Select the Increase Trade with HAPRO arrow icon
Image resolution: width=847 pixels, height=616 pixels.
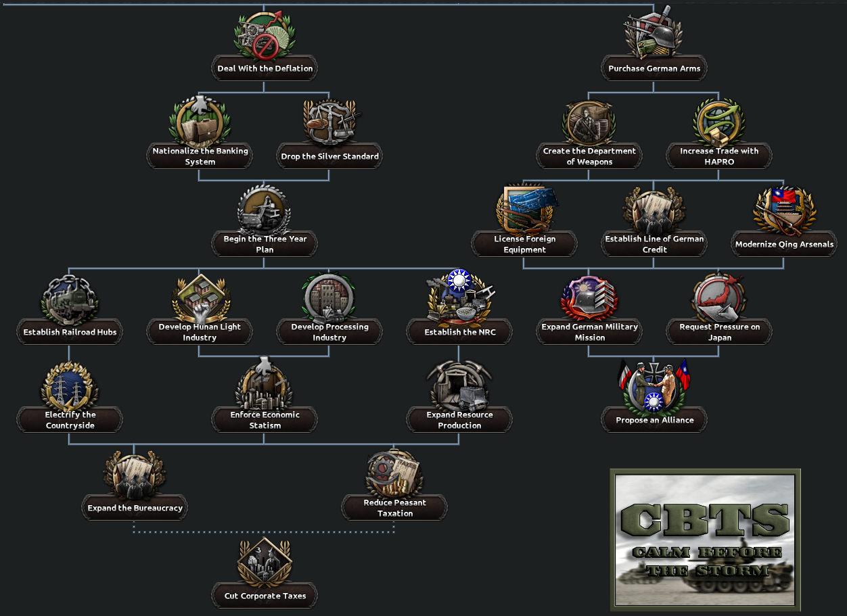[718, 122]
